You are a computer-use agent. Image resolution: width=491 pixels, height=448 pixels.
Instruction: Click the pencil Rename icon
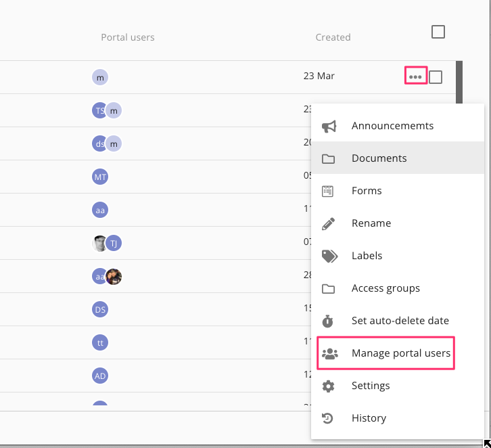[x=328, y=223]
